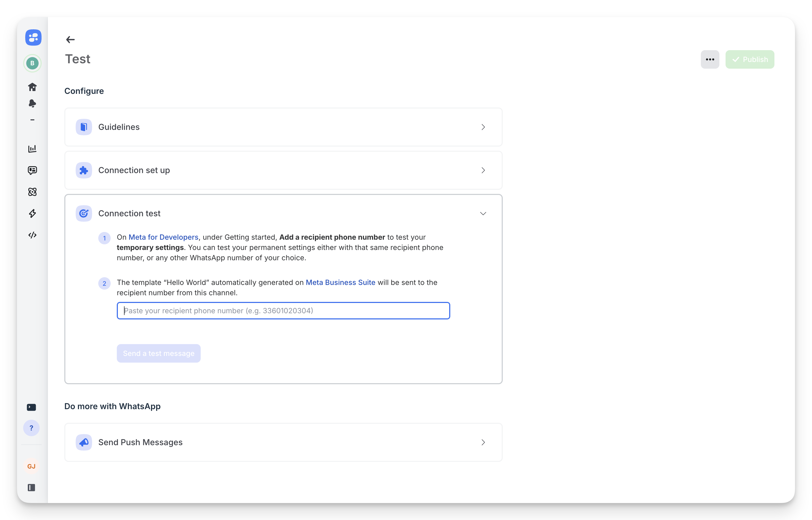The width and height of the screenshot is (812, 520).
Task: Expand the Guidelines section
Action: (x=283, y=127)
